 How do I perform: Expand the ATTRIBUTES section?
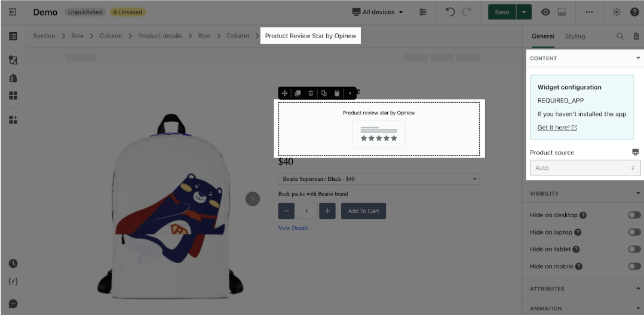point(638,288)
